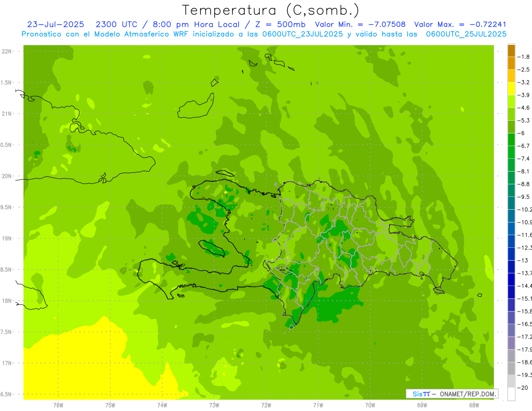Choose the amber swatch between -2.5 and -3.2
532x411 pixels.
511,76
